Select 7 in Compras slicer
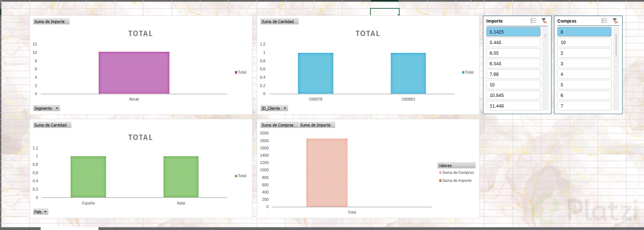Image resolution: width=644 pixels, height=230 pixels. pyautogui.click(x=584, y=106)
